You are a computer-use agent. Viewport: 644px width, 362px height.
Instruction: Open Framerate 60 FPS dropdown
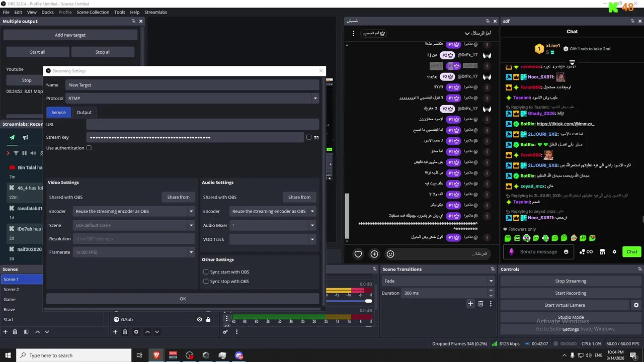tap(134, 252)
